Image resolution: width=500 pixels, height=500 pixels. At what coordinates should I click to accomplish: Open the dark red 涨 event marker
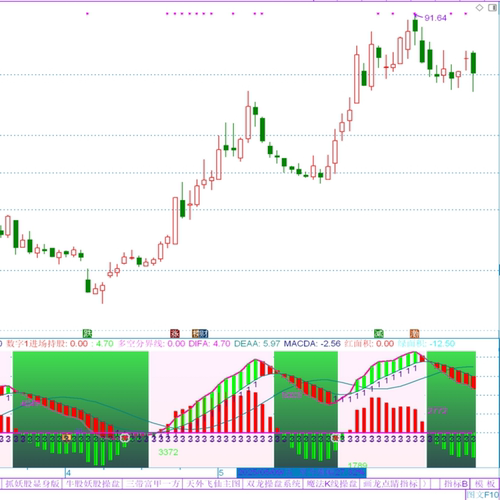point(175,333)
